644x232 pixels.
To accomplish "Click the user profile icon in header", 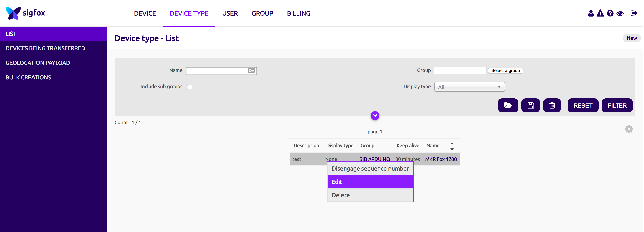I will (x=591, y=13).
